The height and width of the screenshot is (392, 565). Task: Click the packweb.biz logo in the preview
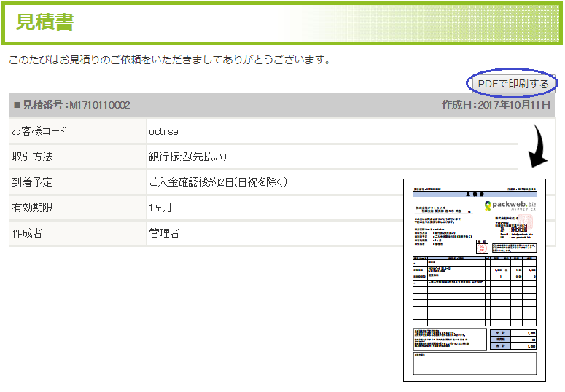tap(512, 205)
